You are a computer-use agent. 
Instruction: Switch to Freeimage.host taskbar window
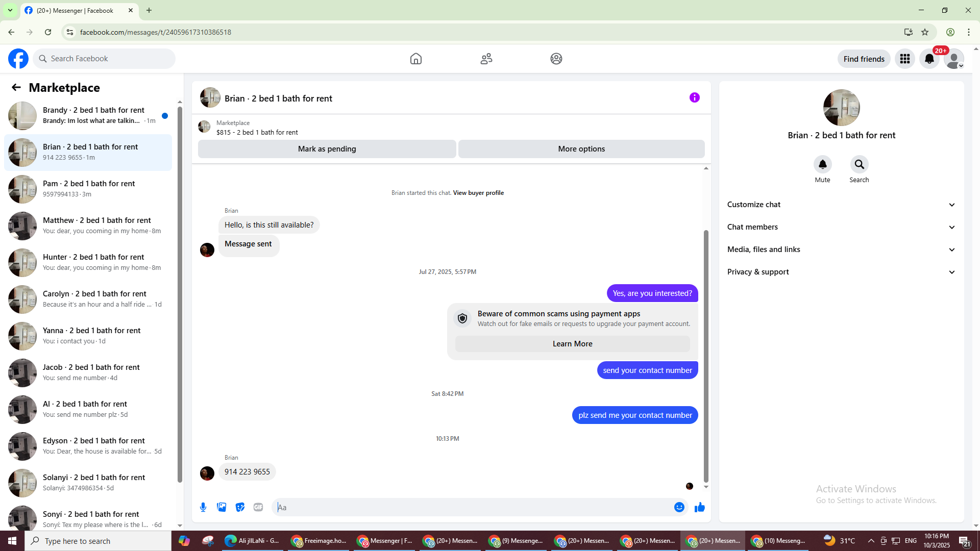pos(319,541)
